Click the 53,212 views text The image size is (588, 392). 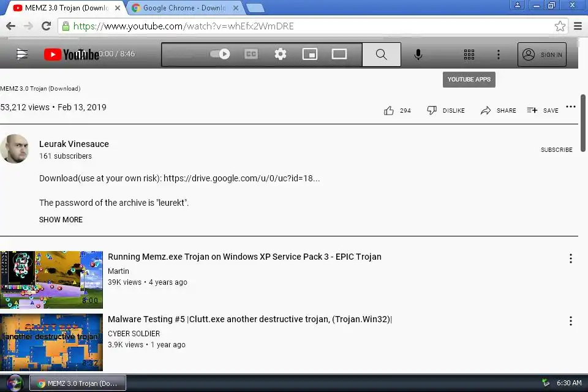[24, 107]
